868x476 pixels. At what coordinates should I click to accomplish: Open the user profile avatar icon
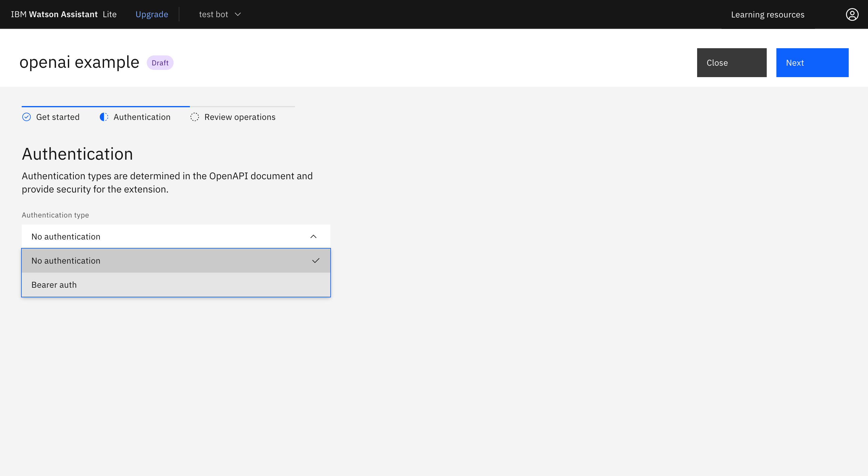tap(852, 14)
